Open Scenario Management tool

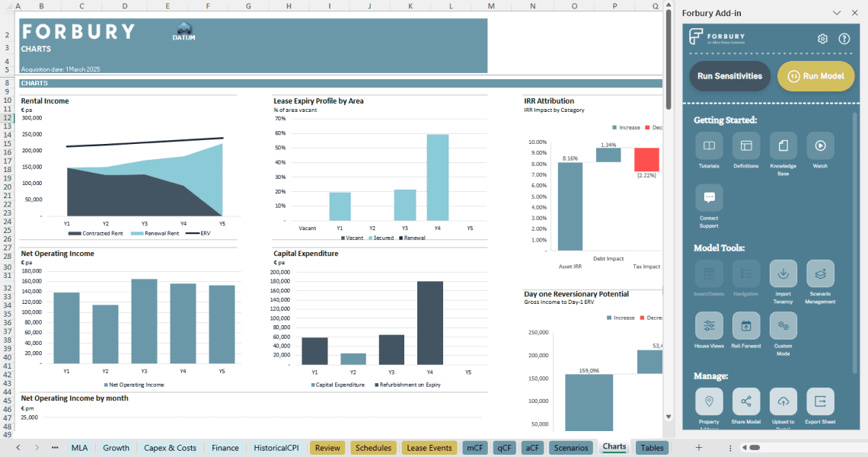820,273
